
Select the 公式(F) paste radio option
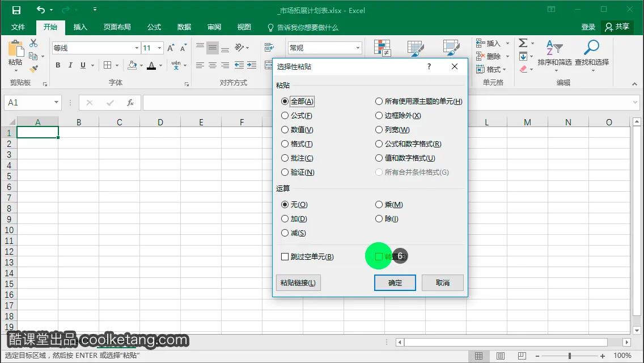[296, 116]
